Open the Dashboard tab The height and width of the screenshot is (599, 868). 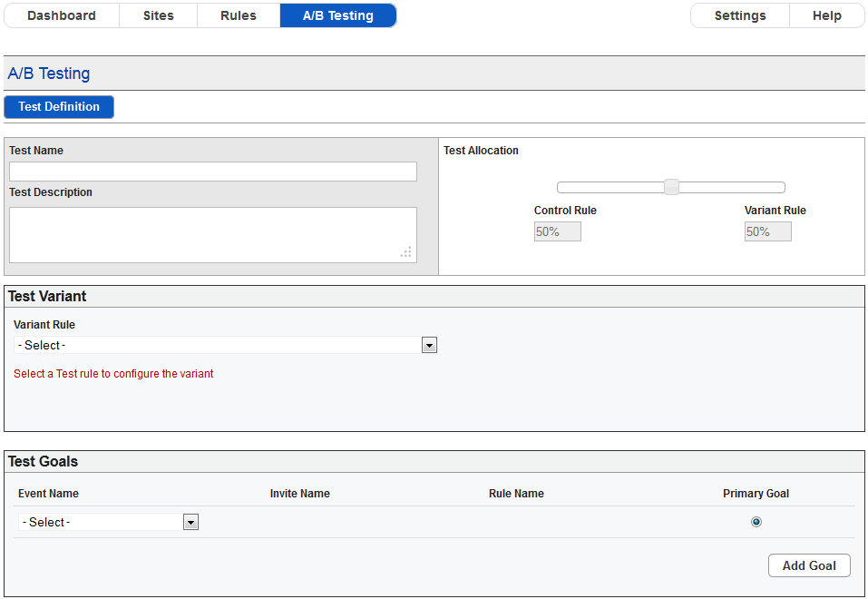pos(62,15)
